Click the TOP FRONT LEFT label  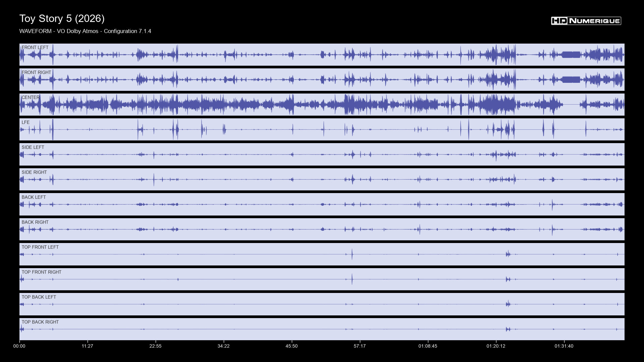point(40,247)
